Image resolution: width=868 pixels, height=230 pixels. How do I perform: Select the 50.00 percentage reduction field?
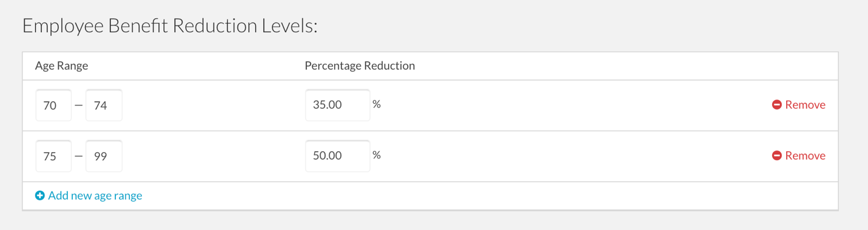click(337, 156)
